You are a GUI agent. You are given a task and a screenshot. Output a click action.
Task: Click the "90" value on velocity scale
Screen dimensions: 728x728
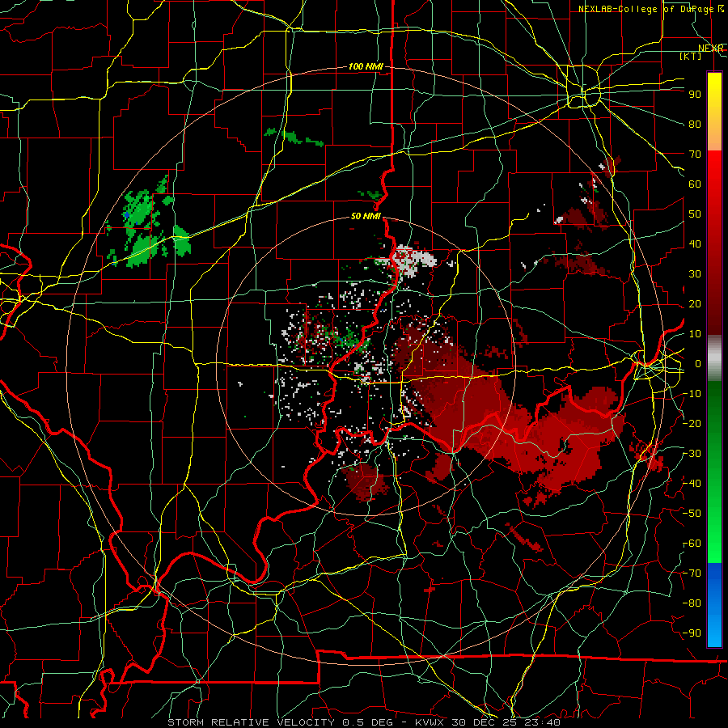tap(695, 95)
